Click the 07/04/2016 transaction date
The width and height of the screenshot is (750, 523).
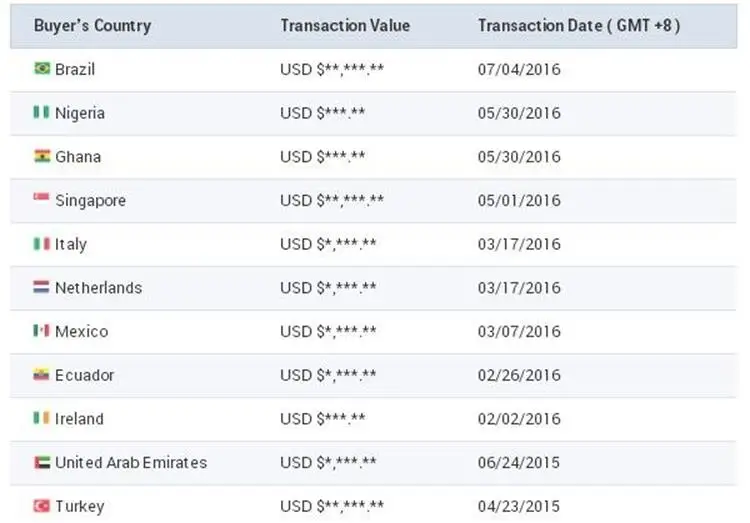(x=519, y=70)
